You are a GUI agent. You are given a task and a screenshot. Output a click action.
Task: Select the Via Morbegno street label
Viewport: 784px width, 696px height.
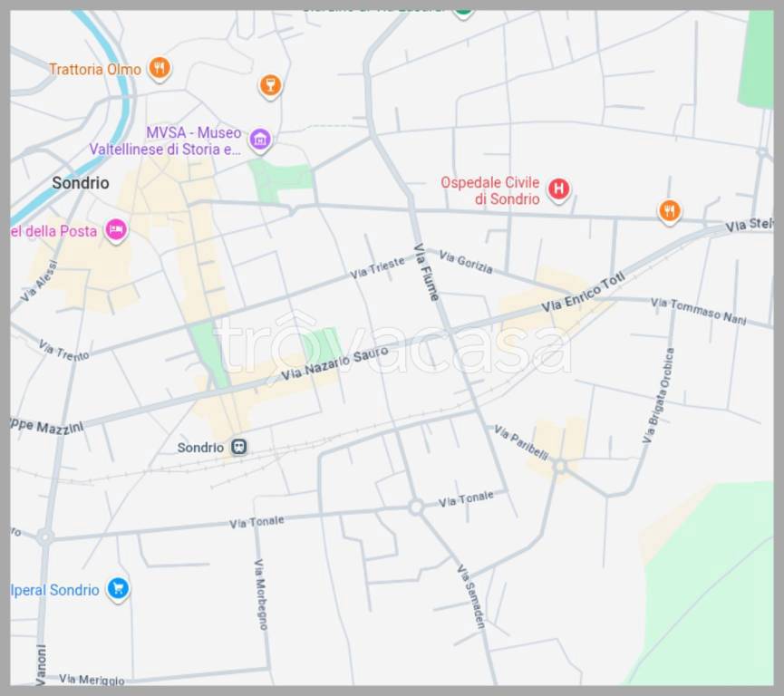(x=261, y=594)
